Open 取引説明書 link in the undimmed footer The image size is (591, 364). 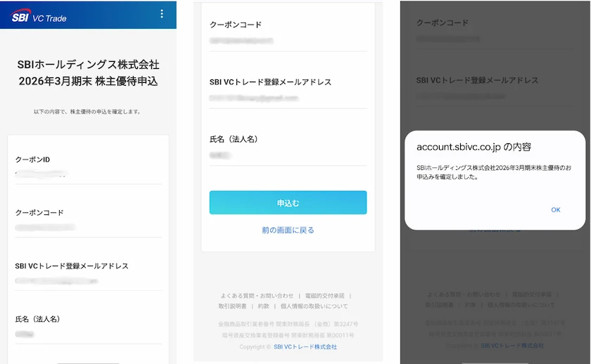pos(232,306)
